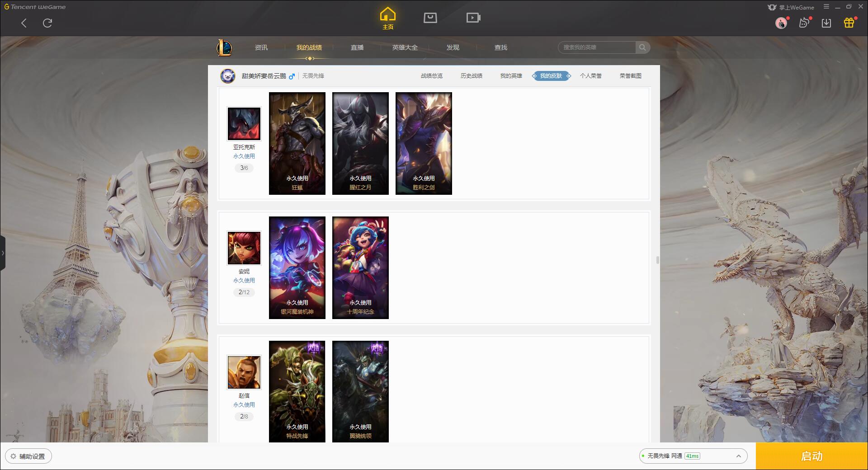Image resolution: width=868 pixels, height=470 pixels.
Task: Open the 掌上WeGame mobile link
Action: tap(791, 7)
